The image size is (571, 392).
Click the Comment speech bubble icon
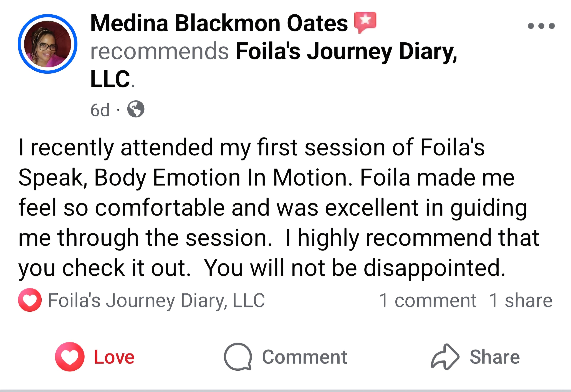click(238, 357)
